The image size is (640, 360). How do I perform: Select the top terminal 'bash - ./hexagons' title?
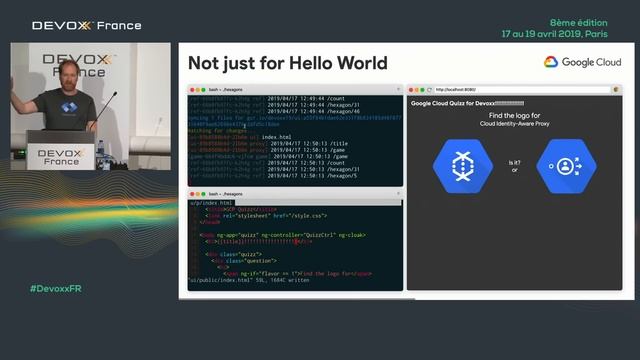coord(225,89)
